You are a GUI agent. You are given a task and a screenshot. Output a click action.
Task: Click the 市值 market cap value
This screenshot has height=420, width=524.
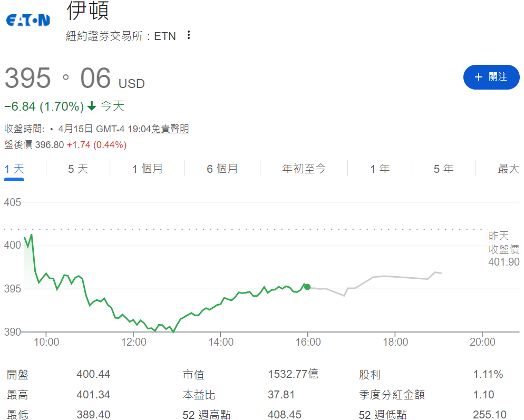[x=293, y=374]
